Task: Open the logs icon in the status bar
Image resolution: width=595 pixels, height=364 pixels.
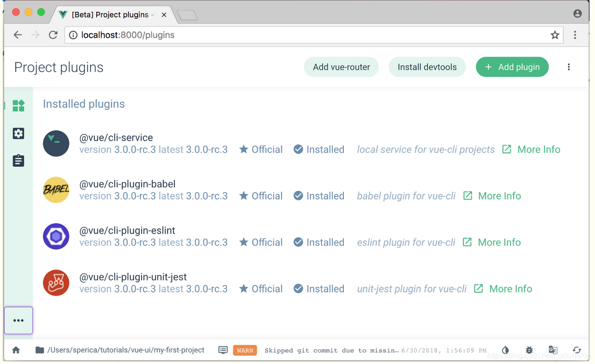Action: pos(223,350)
